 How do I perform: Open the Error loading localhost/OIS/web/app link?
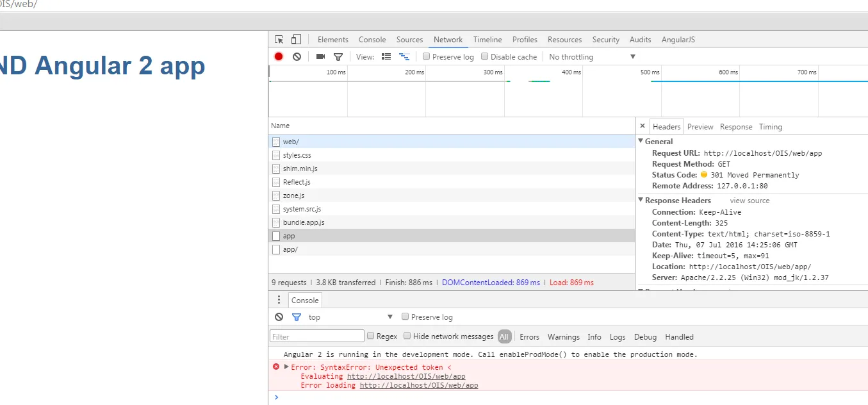[x=419, y=385]
